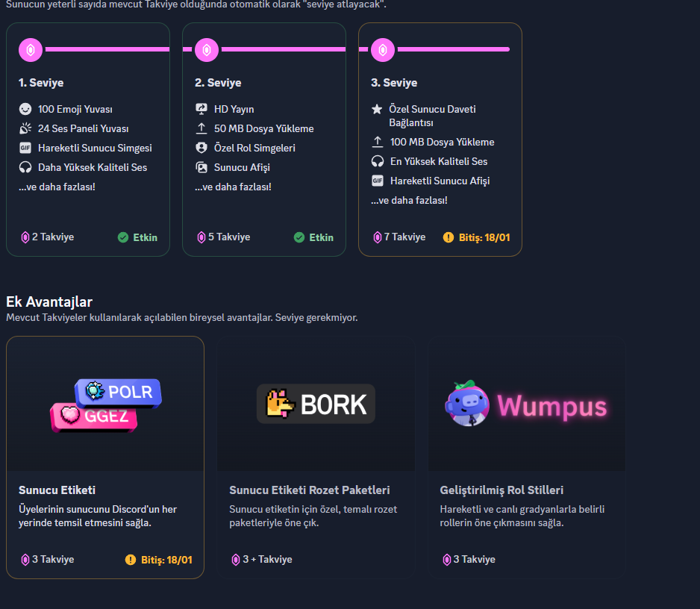The height and width of the screenshot is (609, 700).
Task: Click the orange warning icon on 3. Seviye
Action: 449,237
